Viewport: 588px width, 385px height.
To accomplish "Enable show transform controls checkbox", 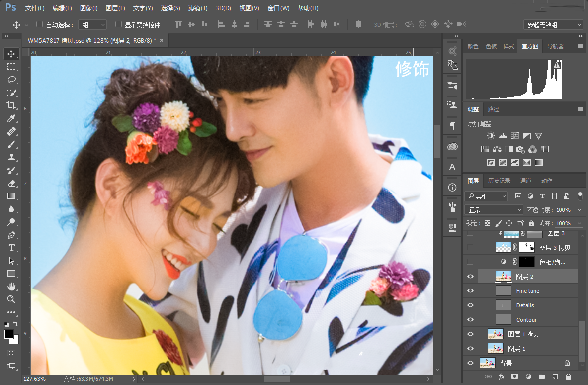I will 118,24.
